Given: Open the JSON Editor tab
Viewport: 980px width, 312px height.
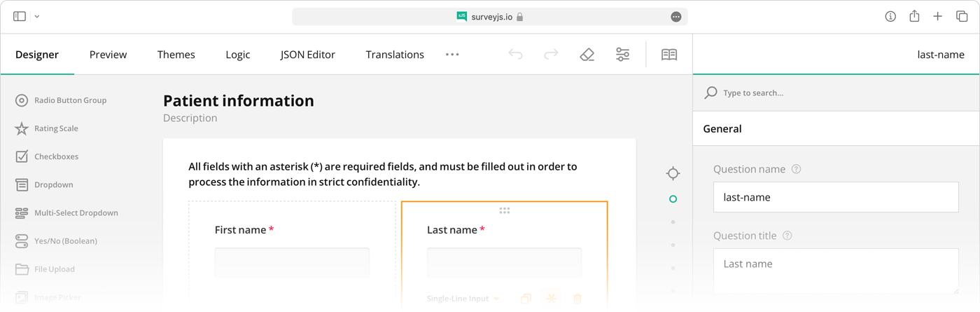Looking at the screenshot, I should click(307, 55).
